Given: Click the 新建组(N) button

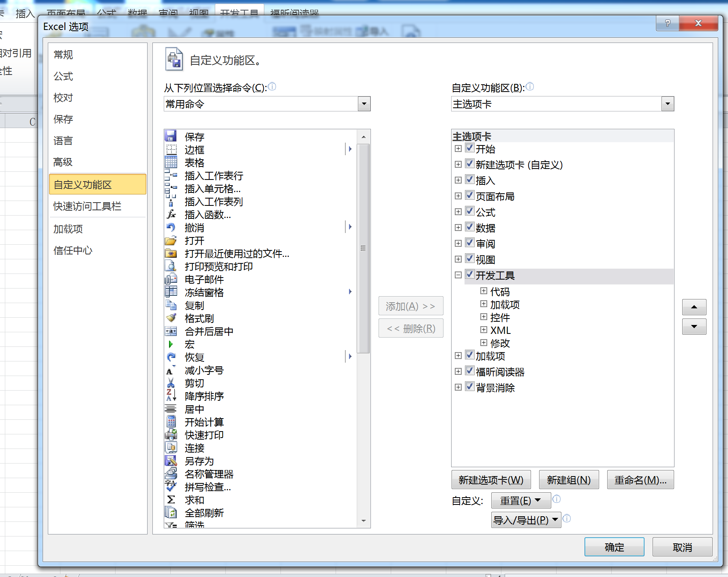Looking at the screenshot, I should (x=569, y=480).
